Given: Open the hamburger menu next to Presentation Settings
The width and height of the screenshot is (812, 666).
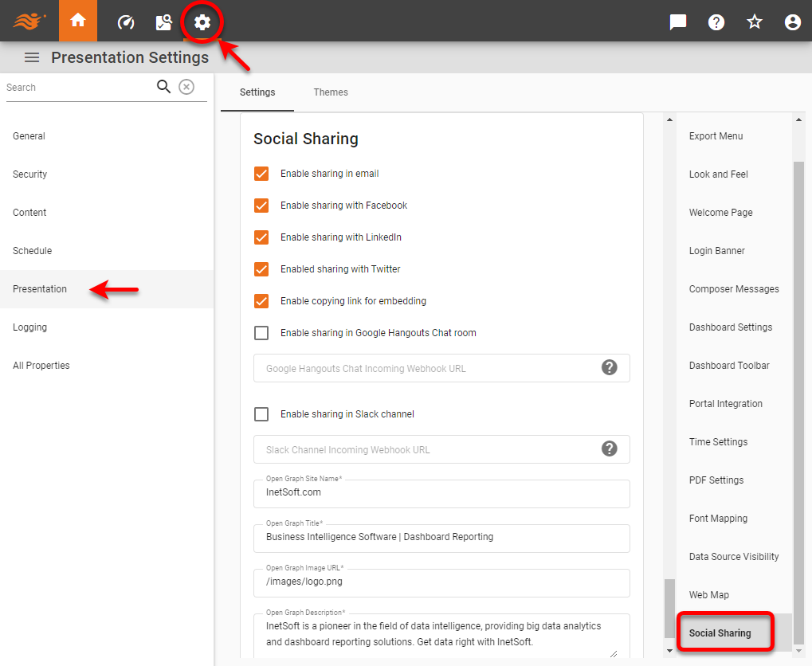Looking at the screenshot, I should [31, 57].
